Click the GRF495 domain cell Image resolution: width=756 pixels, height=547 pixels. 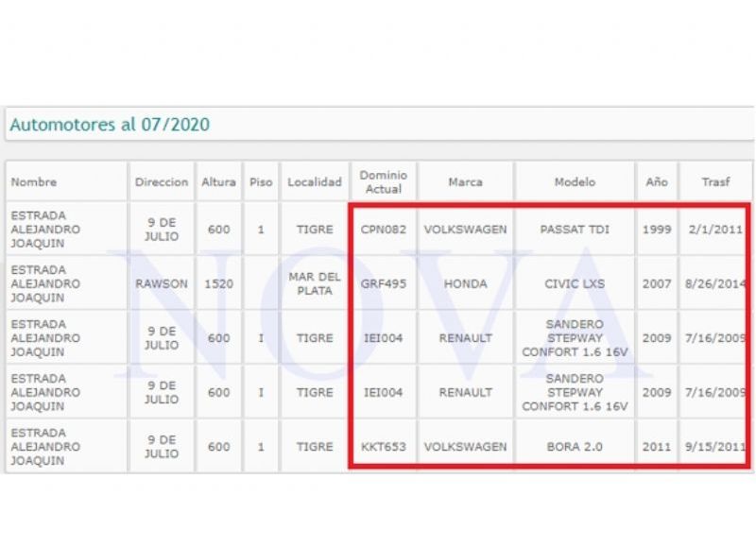[384, 283]
